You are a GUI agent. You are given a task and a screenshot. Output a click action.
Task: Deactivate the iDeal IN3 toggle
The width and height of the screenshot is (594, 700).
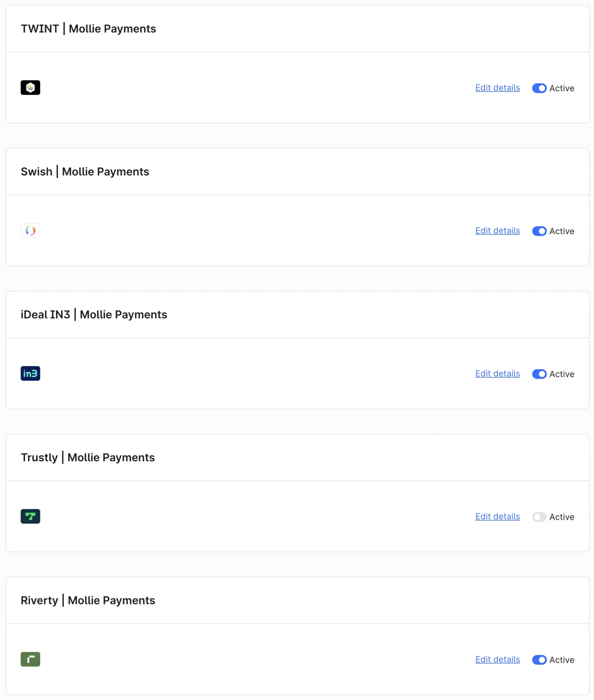click(x=539, y=374)
